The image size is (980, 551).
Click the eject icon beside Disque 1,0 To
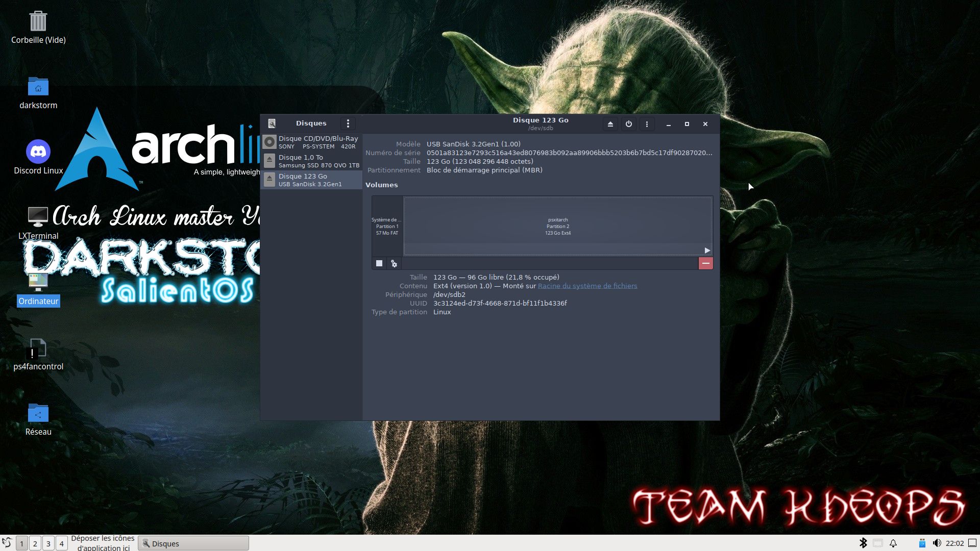(x=269, y=161)
